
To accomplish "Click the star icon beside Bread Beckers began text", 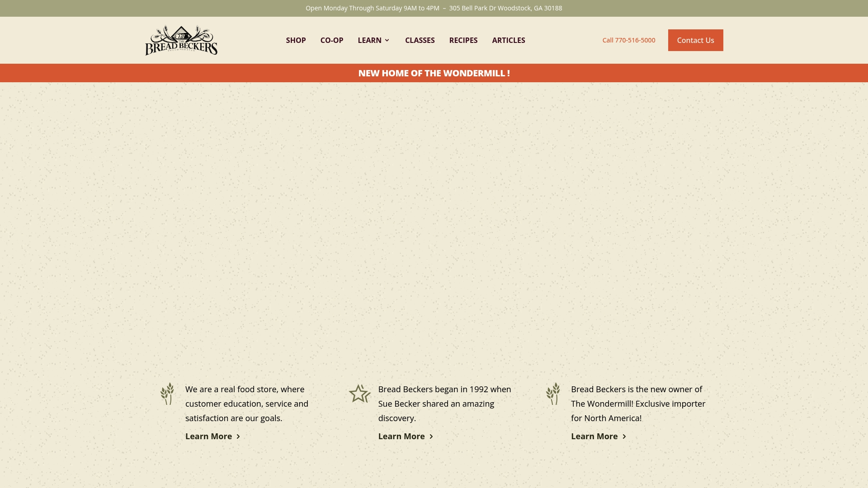I will (x=359, y=394).
